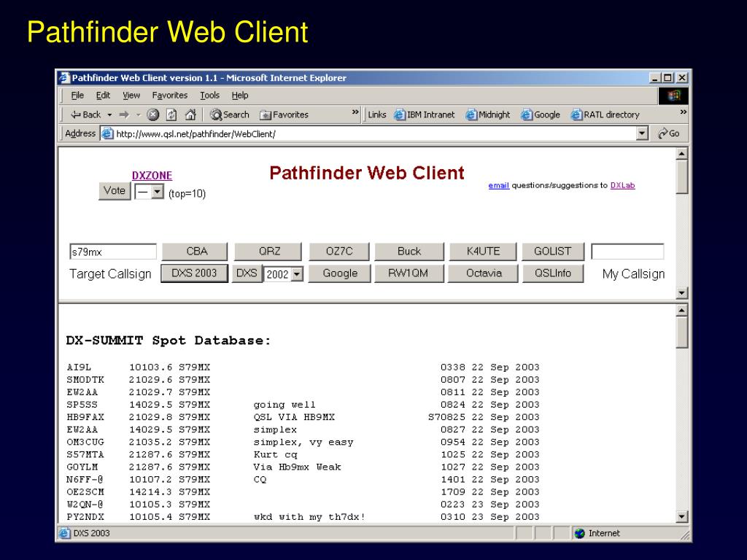Click the Target Callsign field containing s79mx
The height and width of the screenshot is (560, 747).
tap(113, 252)
